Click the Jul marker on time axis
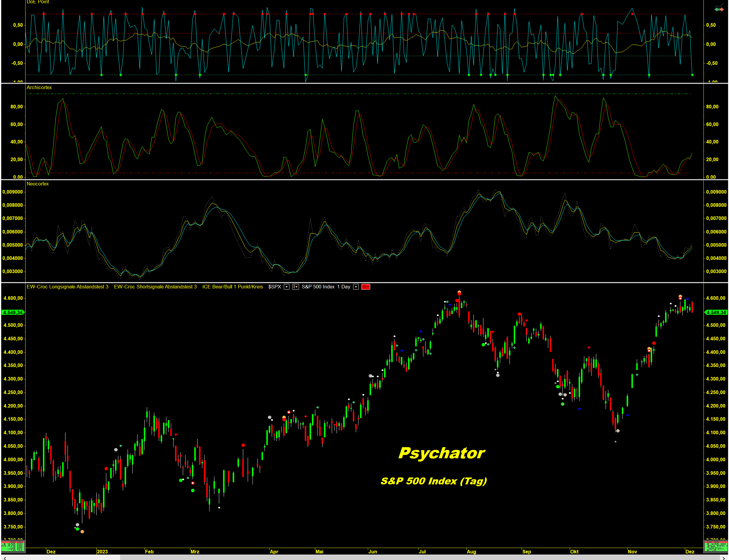 point(422,551)
